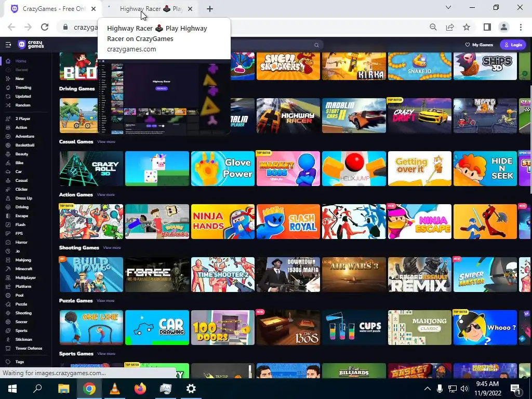Open the Tags icon in sidebar

[8, 362]
